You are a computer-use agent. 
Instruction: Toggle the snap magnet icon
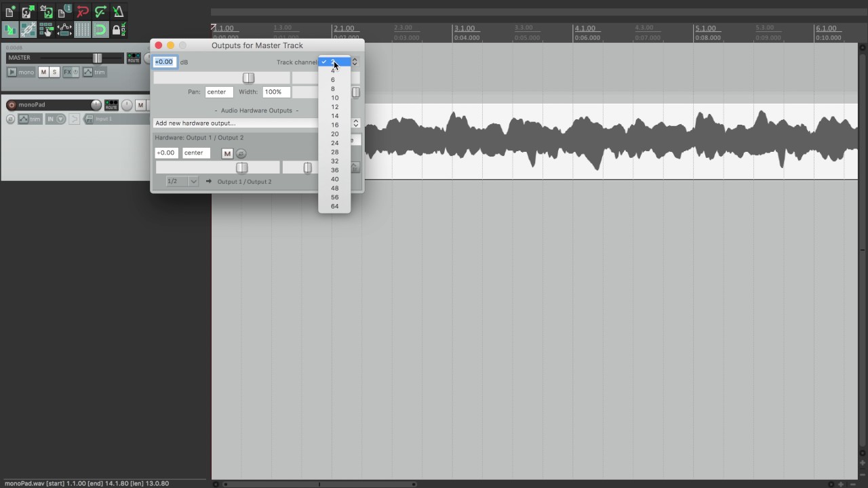click(x=100, y=30)
